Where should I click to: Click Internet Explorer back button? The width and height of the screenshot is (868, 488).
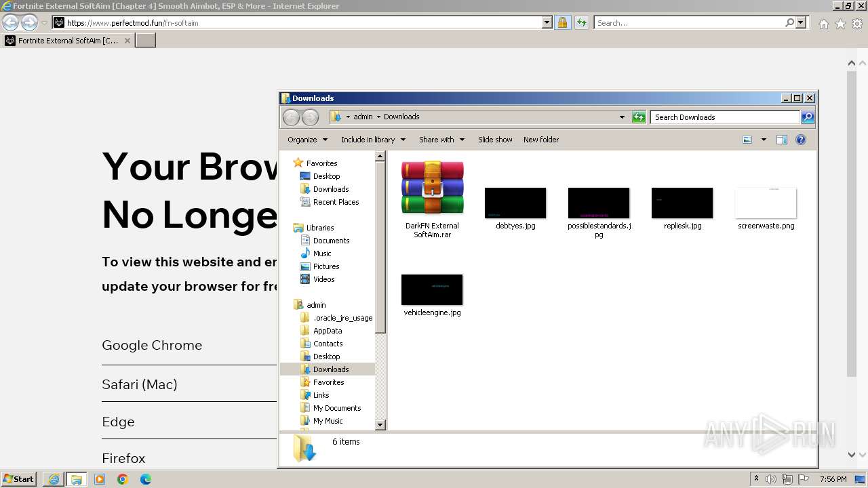tap(10, 23)
